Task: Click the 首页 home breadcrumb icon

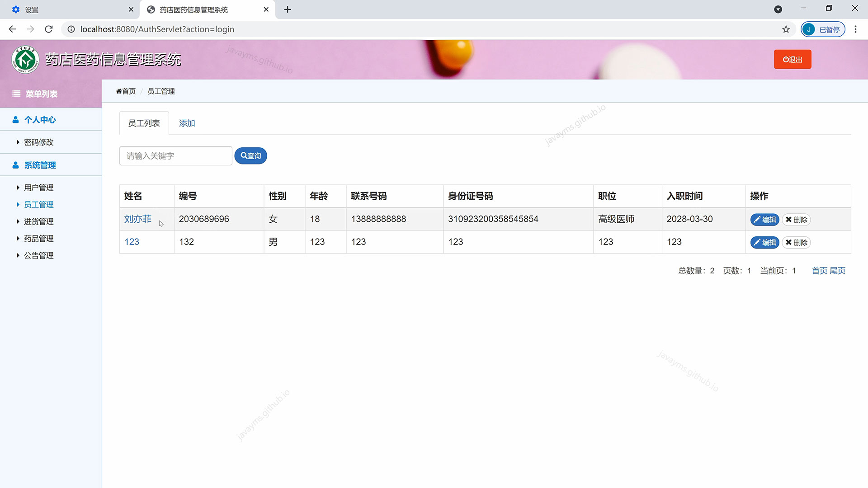Action: (x=119, y=91)
